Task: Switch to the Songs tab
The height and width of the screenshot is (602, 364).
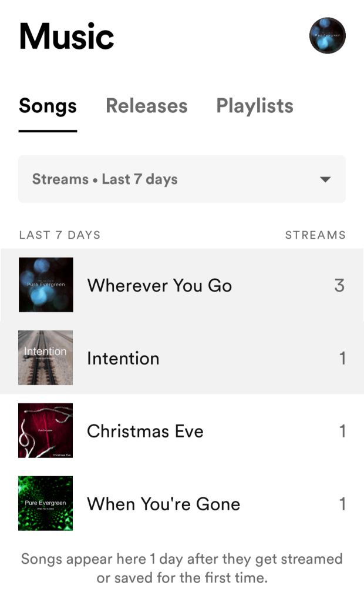Action: [48, 106]
